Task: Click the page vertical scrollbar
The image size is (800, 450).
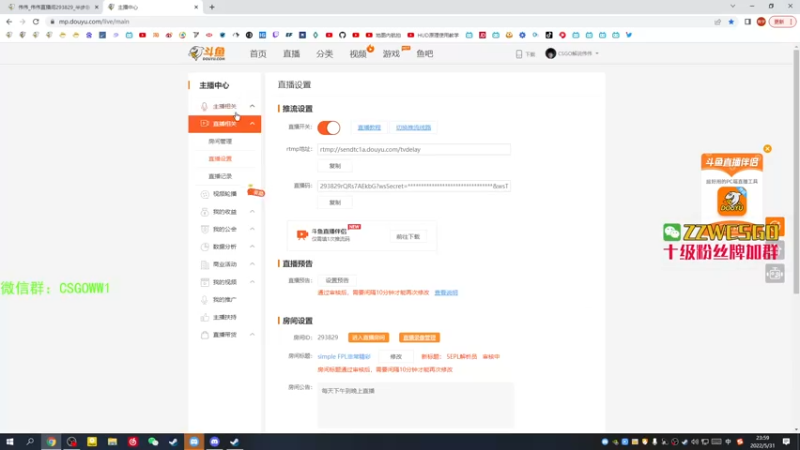Action: tap(796, 171)
